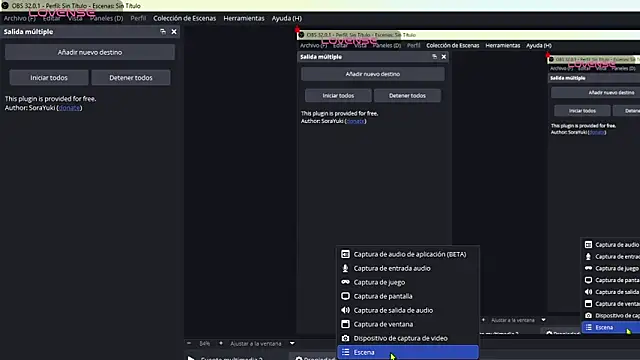Add Captura de salida de audio speaker source
Screen dimensions: 640x360
pyautogui.click(x=408, y=310)
